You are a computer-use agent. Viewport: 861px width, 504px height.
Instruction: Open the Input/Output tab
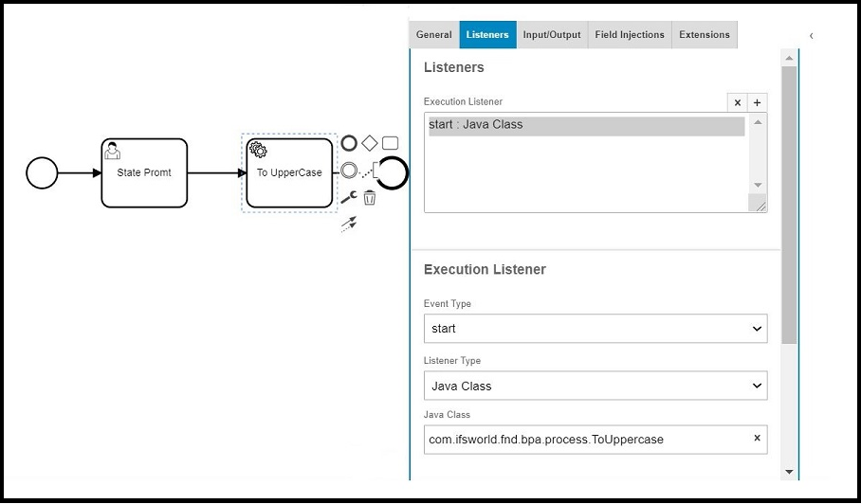(552, 35)
